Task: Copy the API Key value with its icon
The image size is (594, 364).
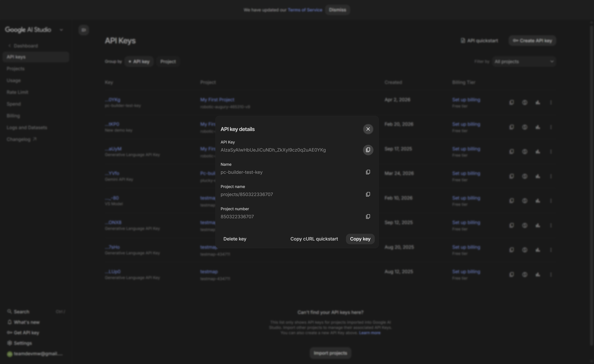Action: tap(368, 150)
